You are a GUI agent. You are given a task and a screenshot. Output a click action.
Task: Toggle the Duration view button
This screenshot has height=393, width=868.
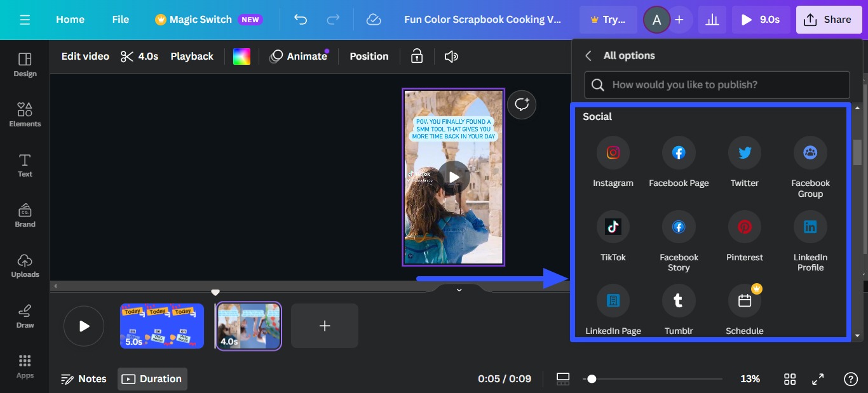(153, 379)
